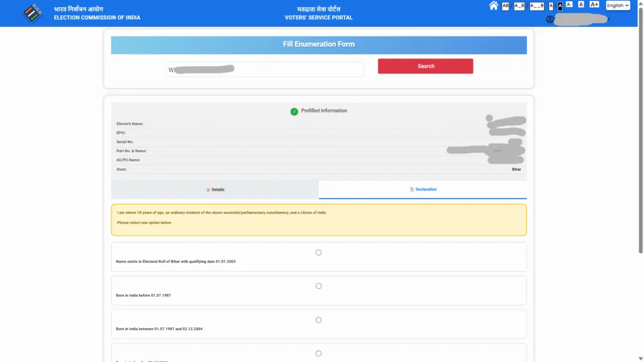Click the Election Commission of India header text
The image size is (644, 362).
click(x=97, y=18)
